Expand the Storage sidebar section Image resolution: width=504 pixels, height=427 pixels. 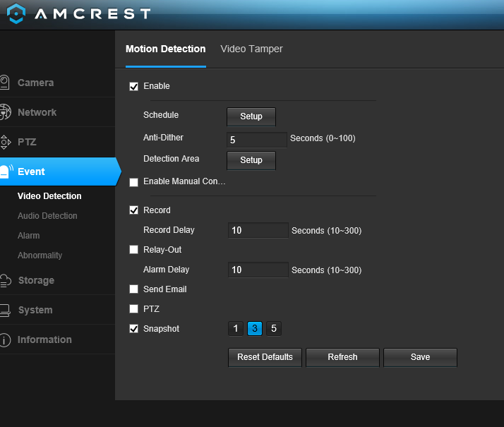[36, 280]
